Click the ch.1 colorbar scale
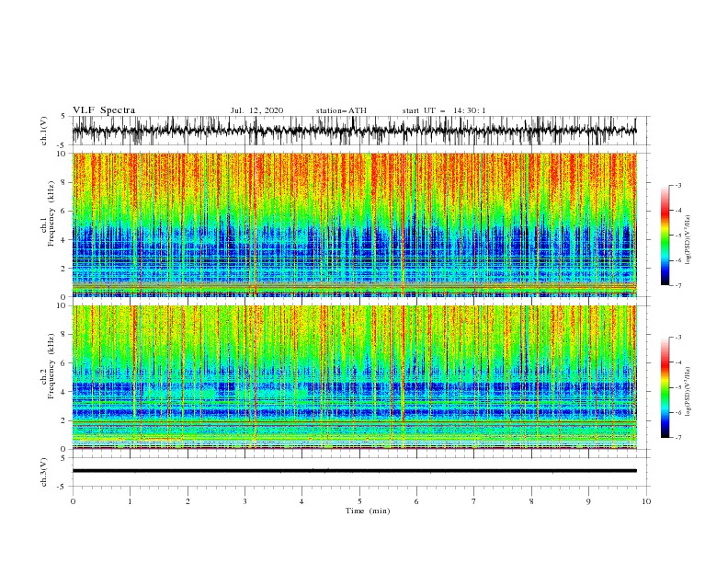The width and height of the screenshot is (728, 563). click(665, 236)
